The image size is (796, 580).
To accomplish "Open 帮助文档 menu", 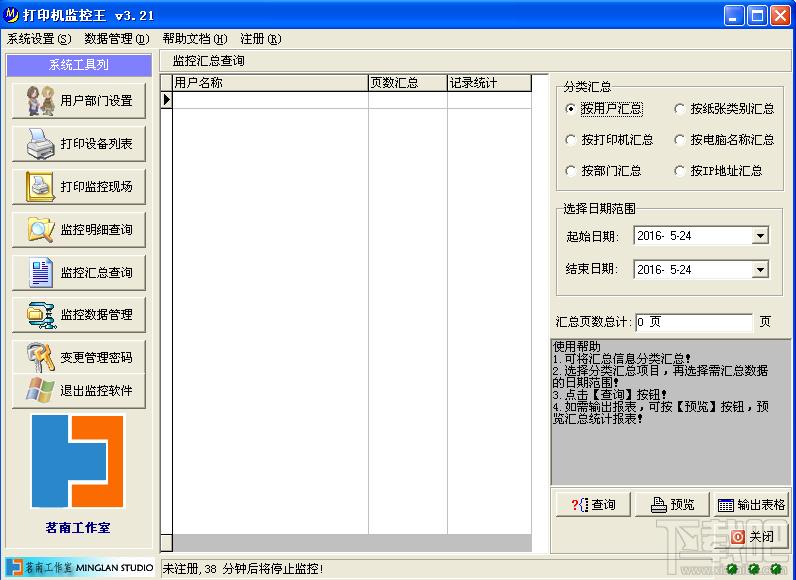I will tap(195, 39).
